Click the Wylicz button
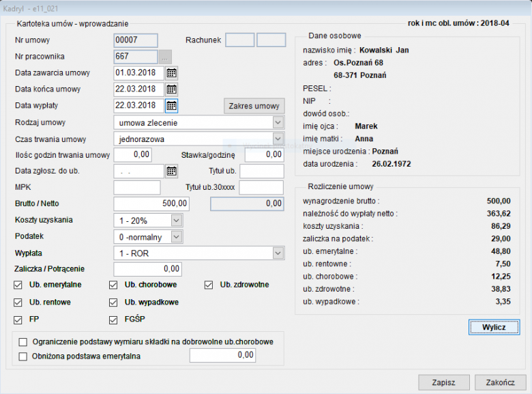The image size is (532, 394). pyautogui.click(x=494, y=327)
